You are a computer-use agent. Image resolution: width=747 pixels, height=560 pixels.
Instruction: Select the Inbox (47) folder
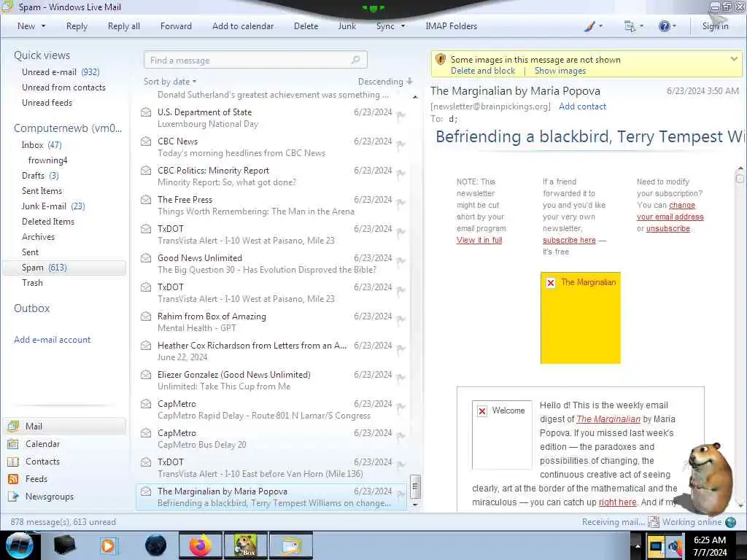42,145
